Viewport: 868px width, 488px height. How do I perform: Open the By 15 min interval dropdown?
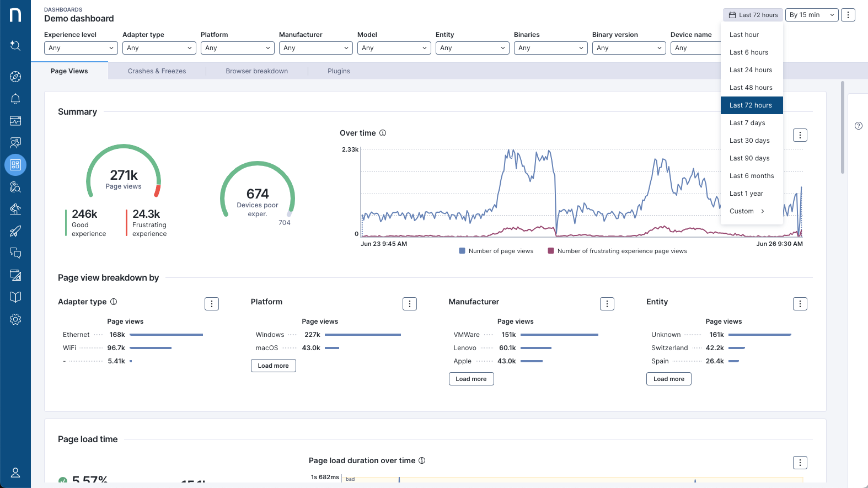(x=811, y=15)
